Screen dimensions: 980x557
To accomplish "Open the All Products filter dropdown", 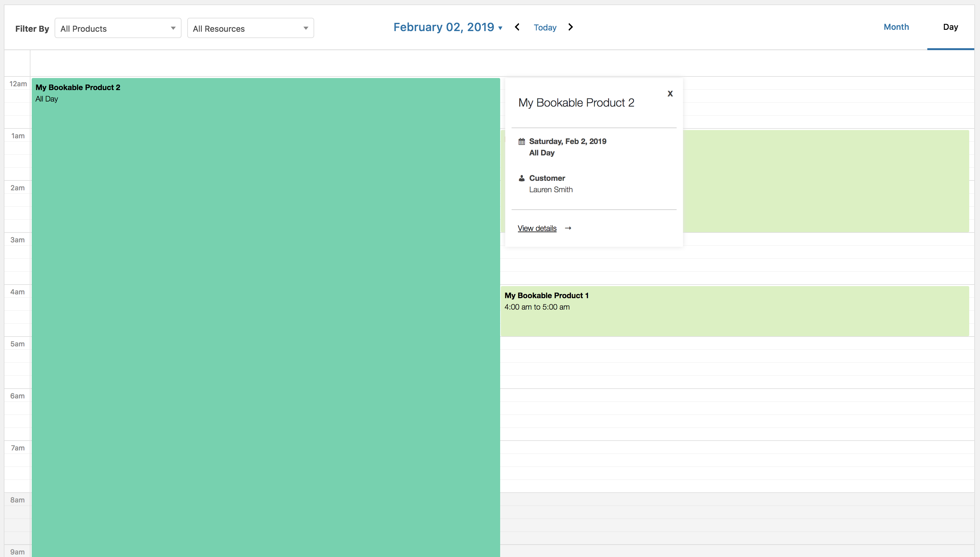I will pyautogui.click(x=118, y=28).
